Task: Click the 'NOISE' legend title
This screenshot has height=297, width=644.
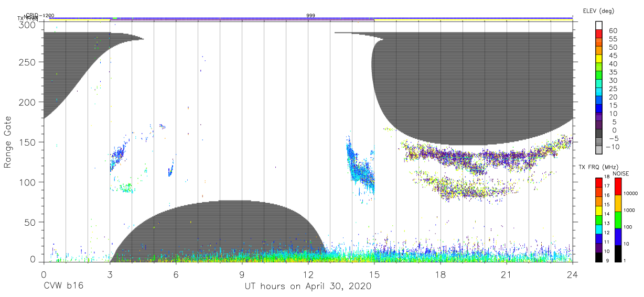Action: coord(622,173)
